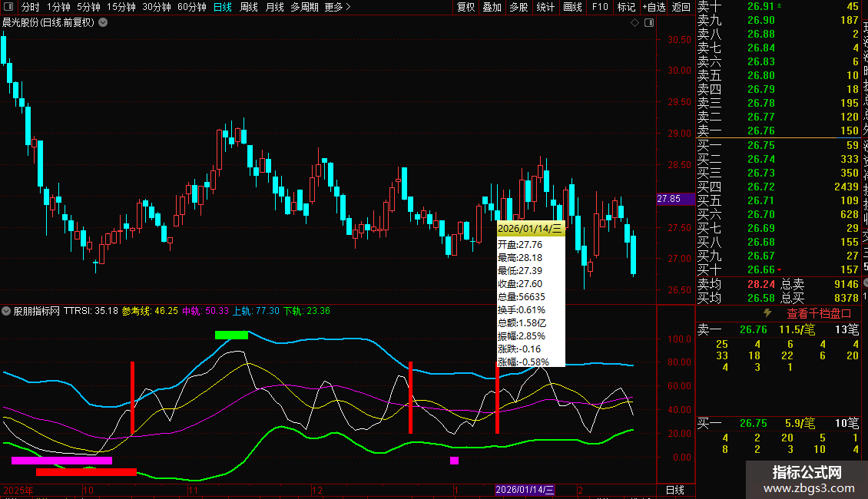Screen dimensions: 868x499
Task: Click the lightning bolt icon near 查看千档盘口
Action: coord(767,313)
